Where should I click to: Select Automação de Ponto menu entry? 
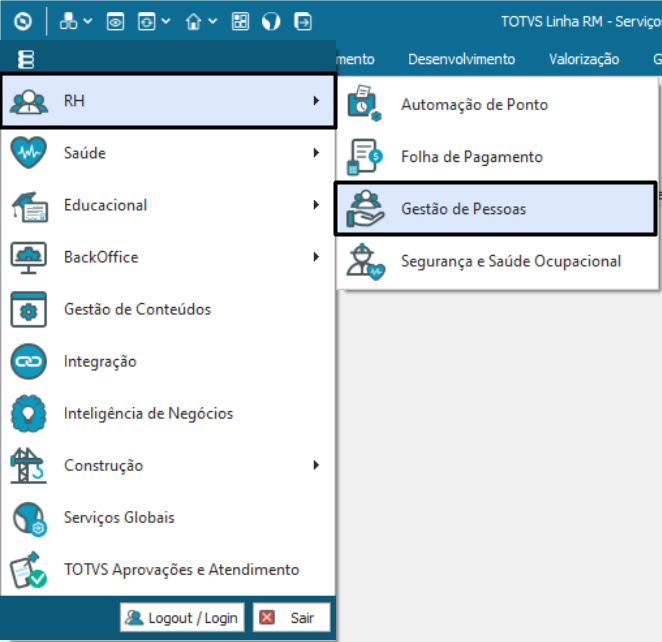tap(497, 104)
